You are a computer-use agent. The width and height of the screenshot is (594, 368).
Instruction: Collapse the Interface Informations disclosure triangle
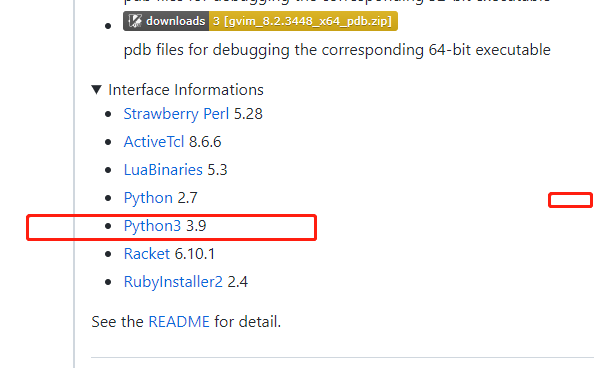tap(97, 90)
